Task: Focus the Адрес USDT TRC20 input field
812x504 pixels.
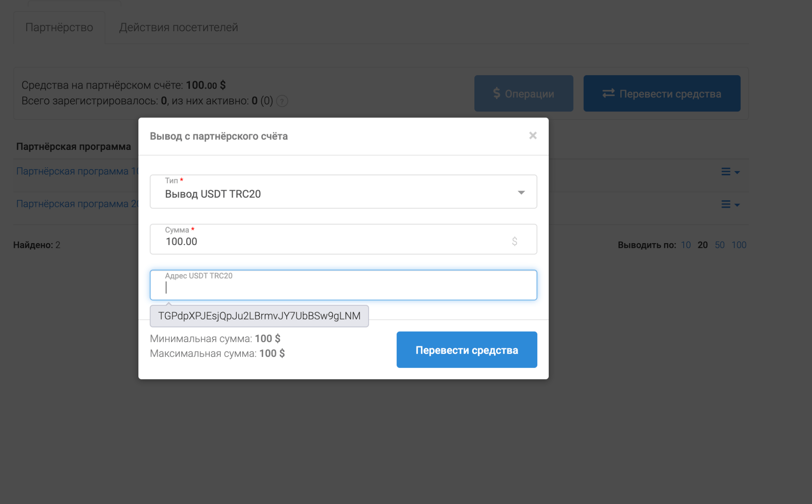Action: click(x=343, y=285)
